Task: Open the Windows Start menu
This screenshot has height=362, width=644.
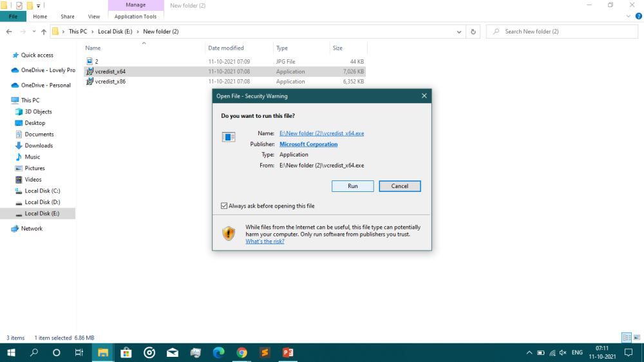Action: point(11,352)
